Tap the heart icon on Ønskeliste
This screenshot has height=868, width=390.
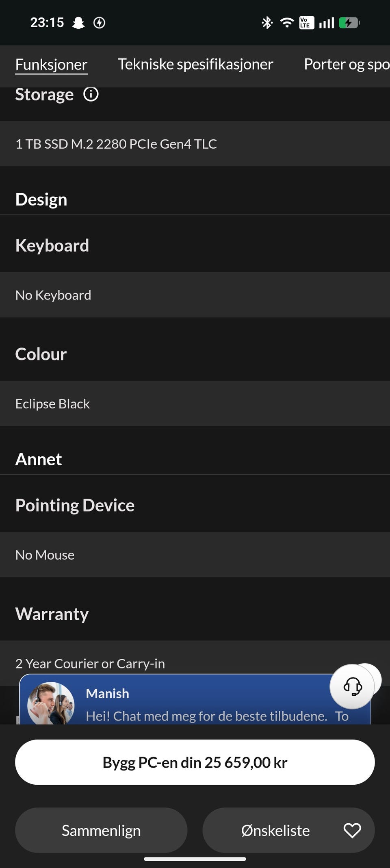[352, 830]
